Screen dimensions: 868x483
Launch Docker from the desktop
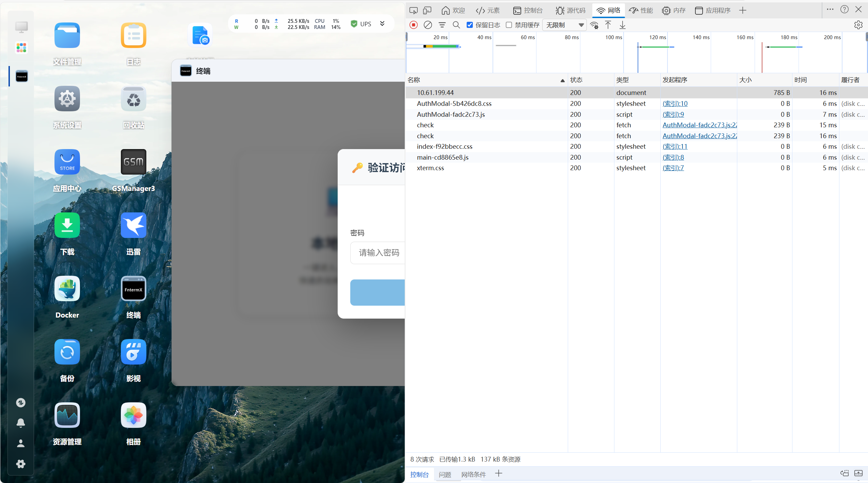coord(67,289)
